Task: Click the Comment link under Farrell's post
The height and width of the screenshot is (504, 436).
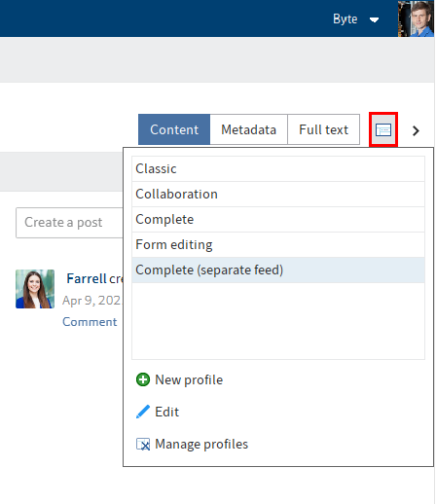Action: (x=90, y=322)
